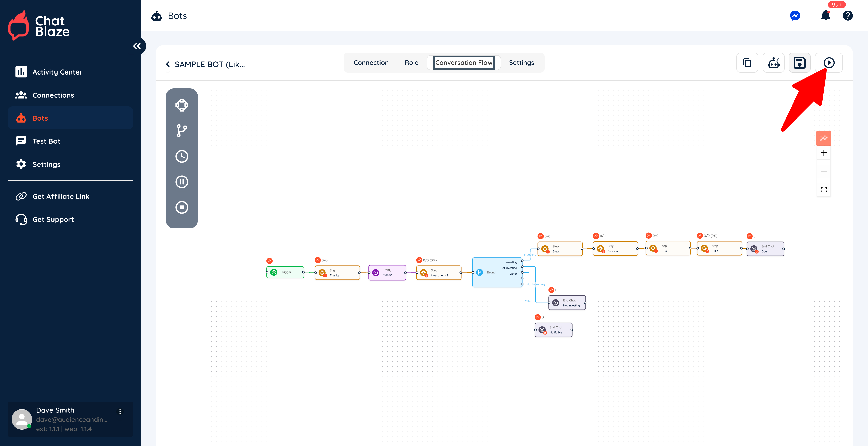868x446 pixels.
Task: Fit flow to view with fullscreen icon
Action: coord(824,190)
